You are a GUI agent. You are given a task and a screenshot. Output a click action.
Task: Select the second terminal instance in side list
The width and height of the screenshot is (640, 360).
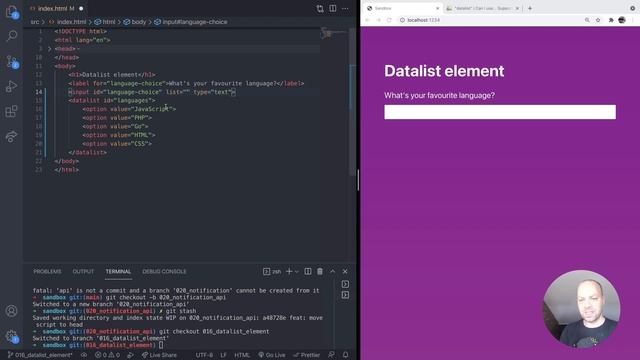[345, 295]
